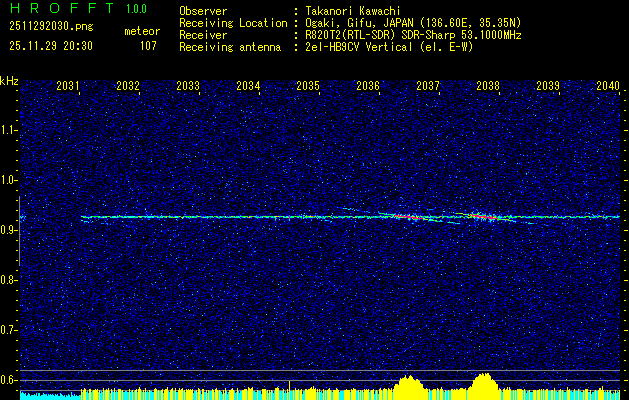Viewport: 629px width, 400px height.
Task: Click the 2036 time axis marker
Action: 368,86
